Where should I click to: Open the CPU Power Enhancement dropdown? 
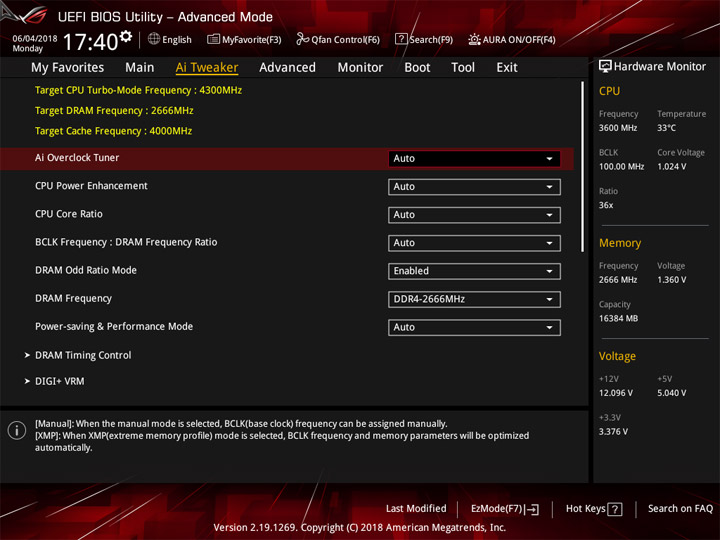[x=474, y=187]
